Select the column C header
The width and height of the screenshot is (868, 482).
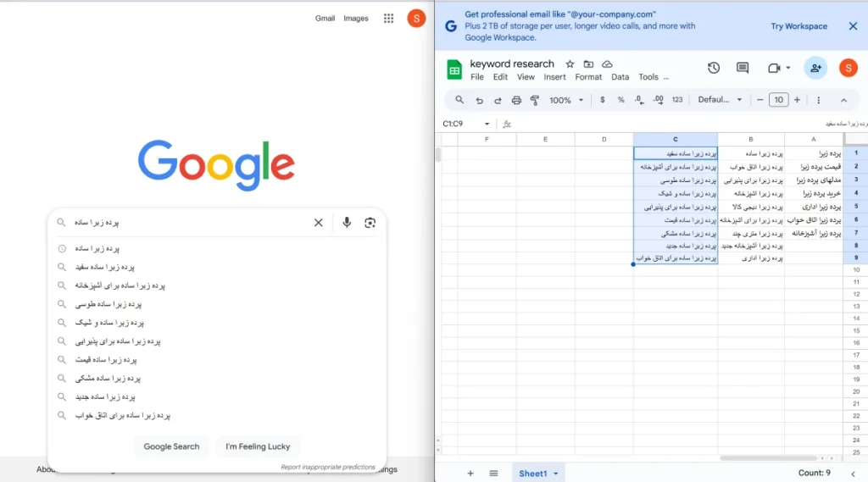[x=676, y=140]
